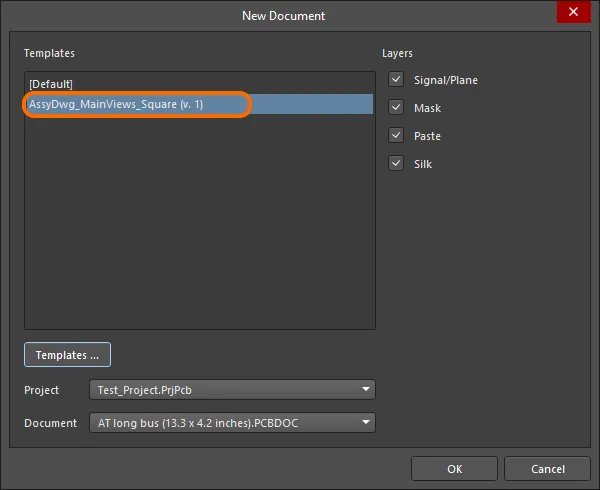The height and width of the screenshot is (490, 600).
Task: Toggle the Silk layer checkbox
Action: (396, 163)
